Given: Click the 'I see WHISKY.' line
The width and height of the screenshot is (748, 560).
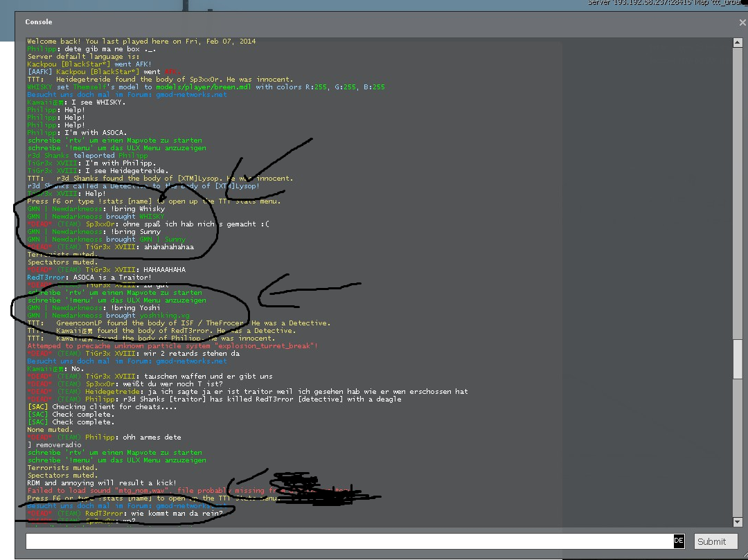Looking at the screenshot, I should point(76,102).
